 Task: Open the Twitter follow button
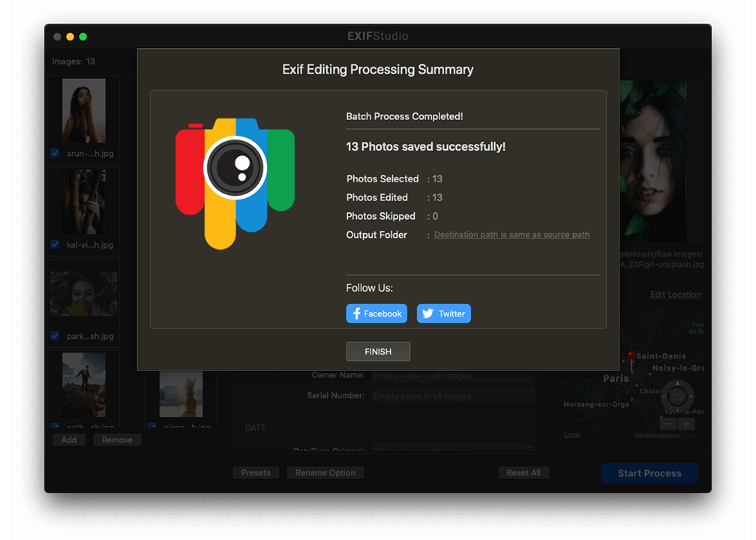(x=443, y=313)
